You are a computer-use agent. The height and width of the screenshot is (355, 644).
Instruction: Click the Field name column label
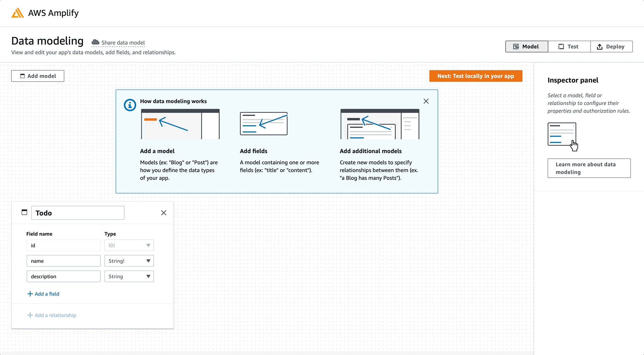pos(39,234)
